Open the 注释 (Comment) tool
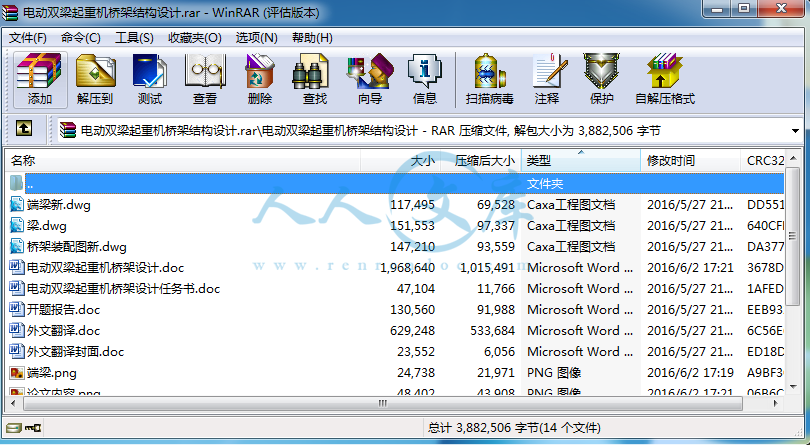810x445 pixels. coord(548,80)
